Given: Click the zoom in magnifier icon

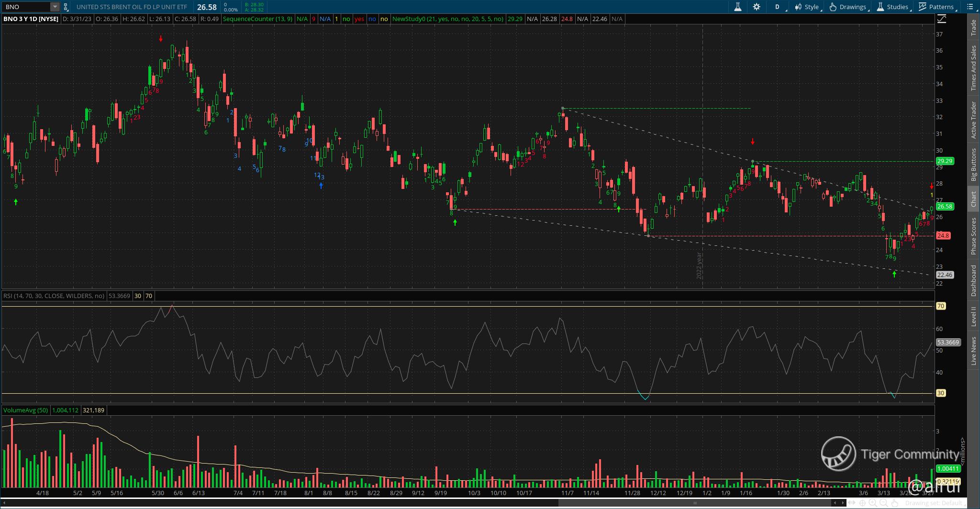Looking at the screenshot, I should coord(873,503).
